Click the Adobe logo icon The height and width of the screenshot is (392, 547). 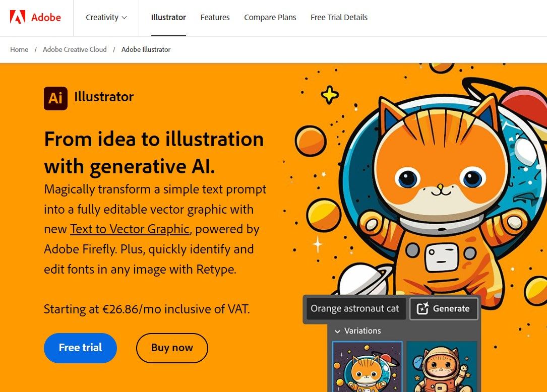(18, 17)
